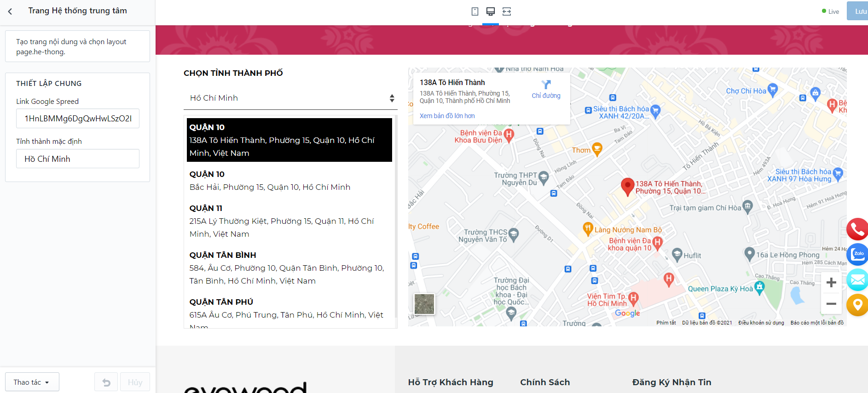
Task: Click Trường THCS Nguyễn Văn Tố marker
Action: pos(513,234)
